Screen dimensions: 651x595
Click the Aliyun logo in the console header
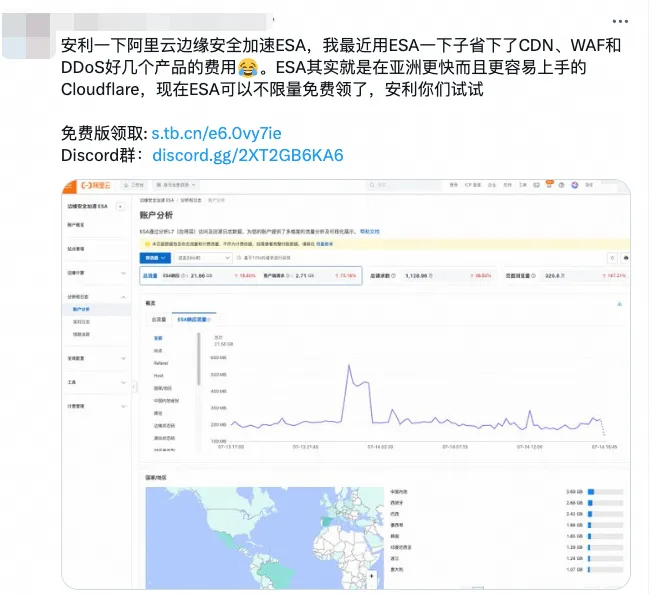(x=96, y=186)
